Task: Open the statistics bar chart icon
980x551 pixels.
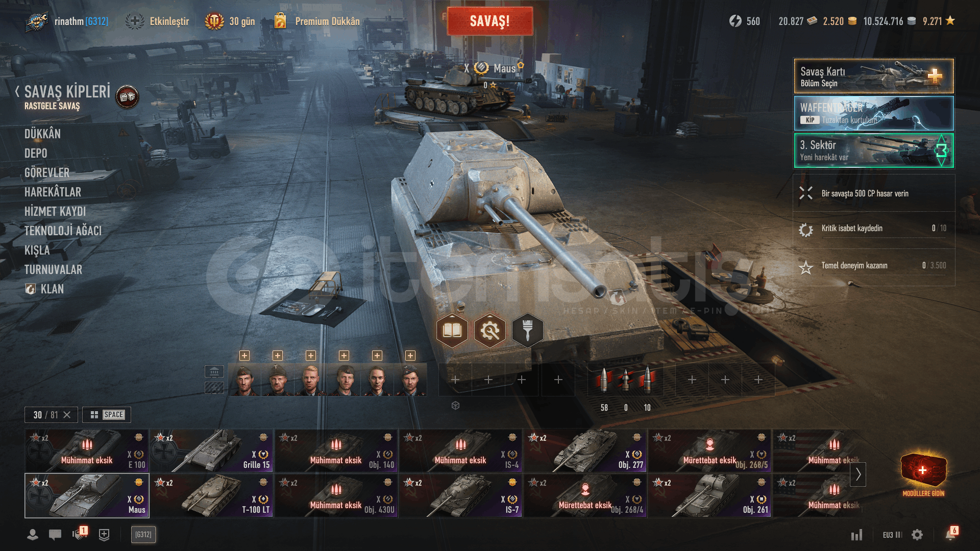Action: coord(856,535)
